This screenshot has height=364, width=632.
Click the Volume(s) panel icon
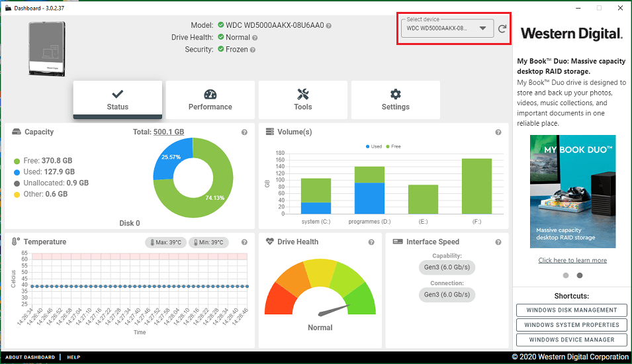pyautogui.click(x=270, y=132)
